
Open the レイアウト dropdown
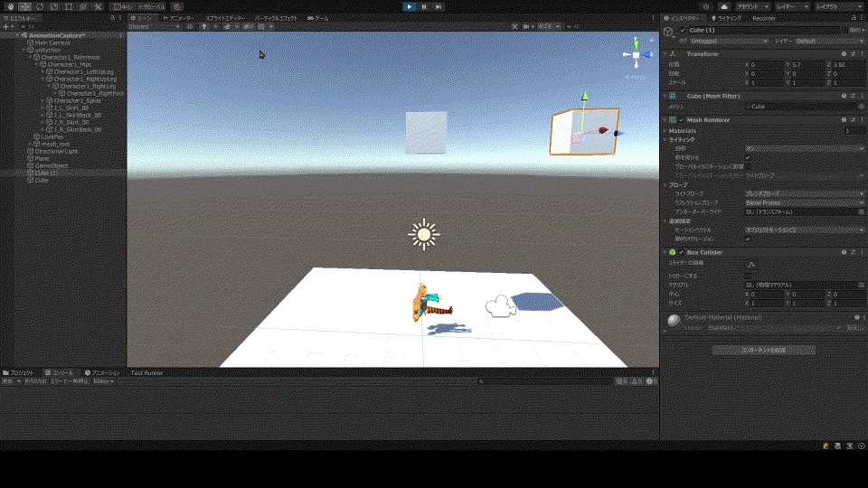(x=838, y=6)
